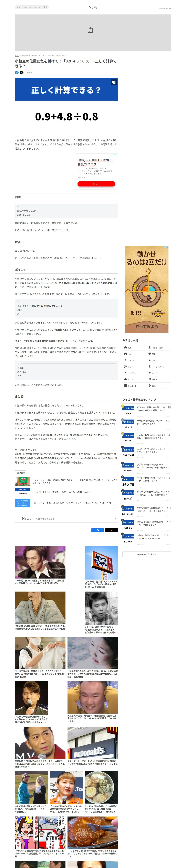The width and height of the screenshot is (186, 868).
Task: Open the 診断 checklist icon
Action: tap(150, 386)
